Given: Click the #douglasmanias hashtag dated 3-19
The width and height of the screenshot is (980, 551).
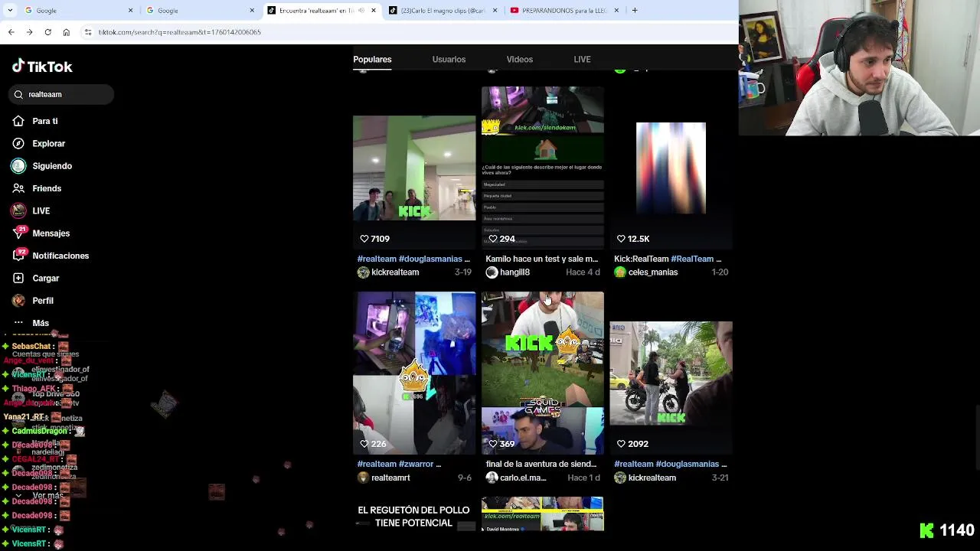Looking at the screenshot, I should coord(430,259).
